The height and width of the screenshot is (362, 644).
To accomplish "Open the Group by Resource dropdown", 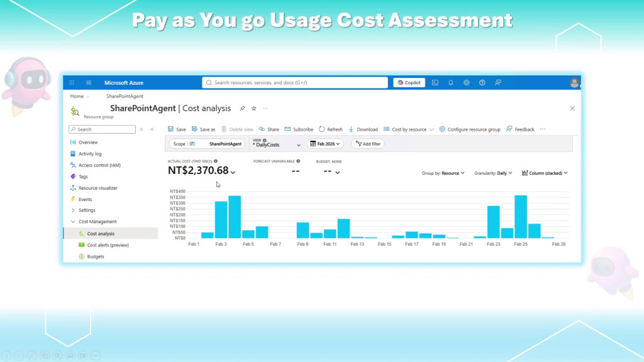I will coord(443,173).
